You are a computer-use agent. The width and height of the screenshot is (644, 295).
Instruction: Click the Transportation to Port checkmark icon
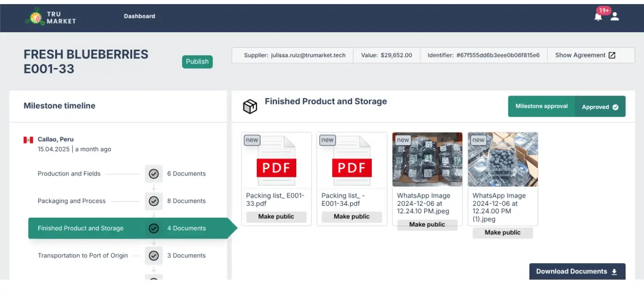(154, 255)
